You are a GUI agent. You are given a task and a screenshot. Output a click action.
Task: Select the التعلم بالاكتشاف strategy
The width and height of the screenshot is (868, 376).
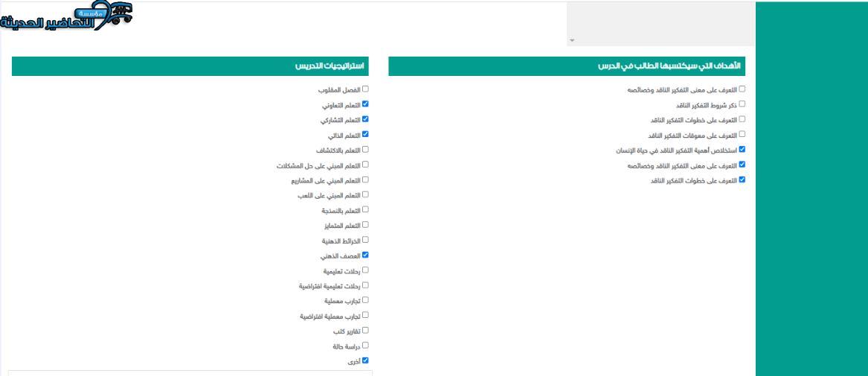coord(365,150)
